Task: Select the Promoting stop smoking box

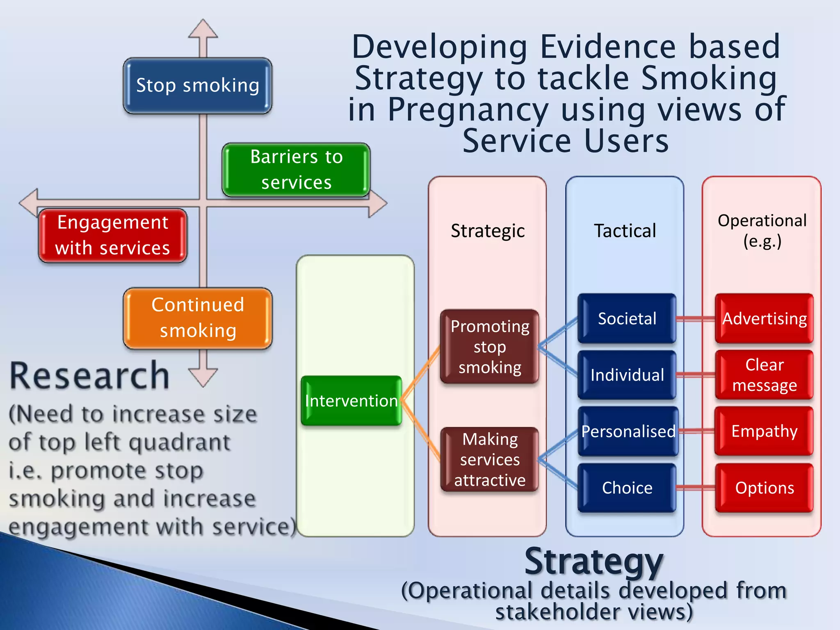Action: click(x=489, y=347)
